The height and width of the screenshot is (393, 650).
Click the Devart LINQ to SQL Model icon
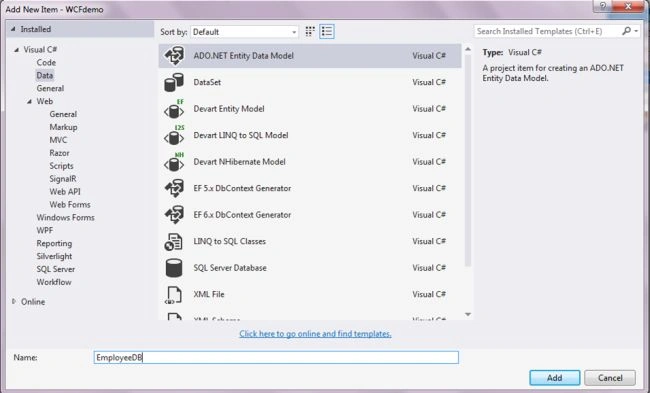[174, 136]
